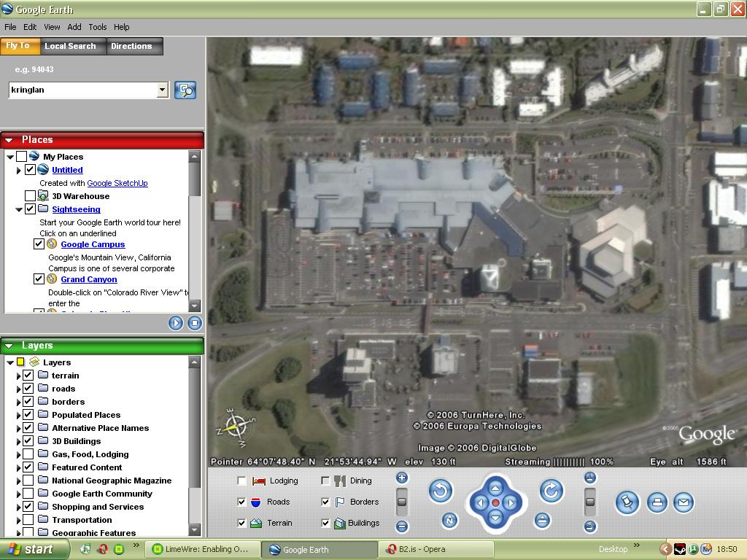
Task: Open the search box dropdown arrow
Action: pyautogui.click(x=163, y=90)
